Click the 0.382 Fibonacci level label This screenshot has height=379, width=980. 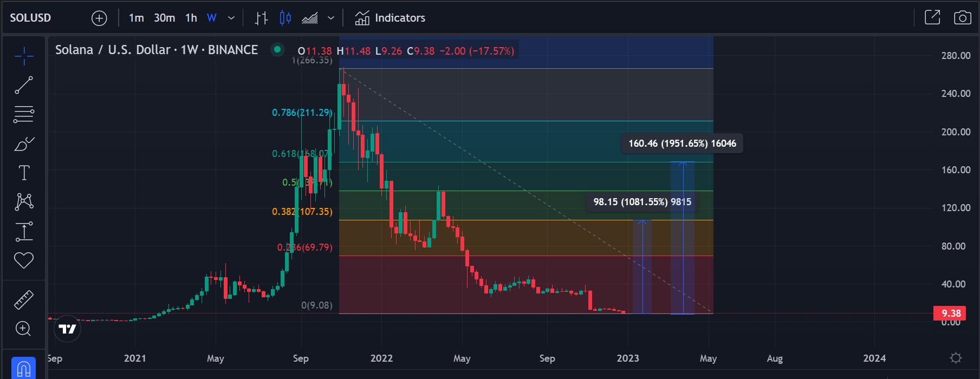click(x=302, y=212)
